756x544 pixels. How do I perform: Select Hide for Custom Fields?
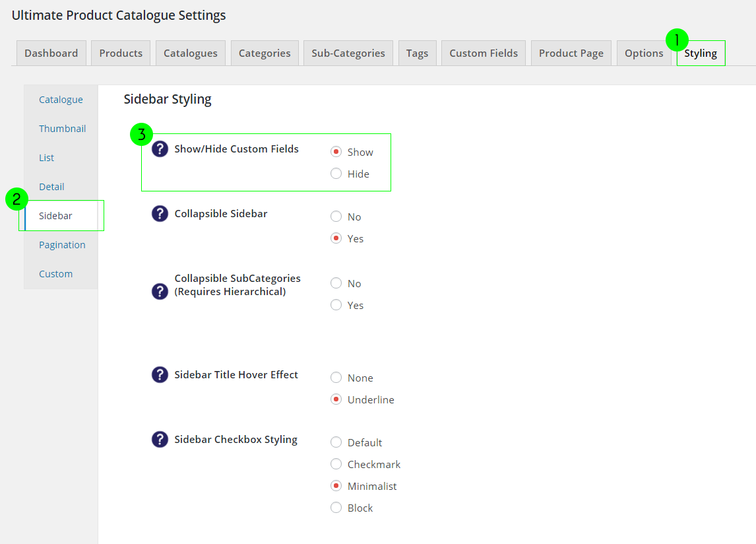(x=336, y=174)
